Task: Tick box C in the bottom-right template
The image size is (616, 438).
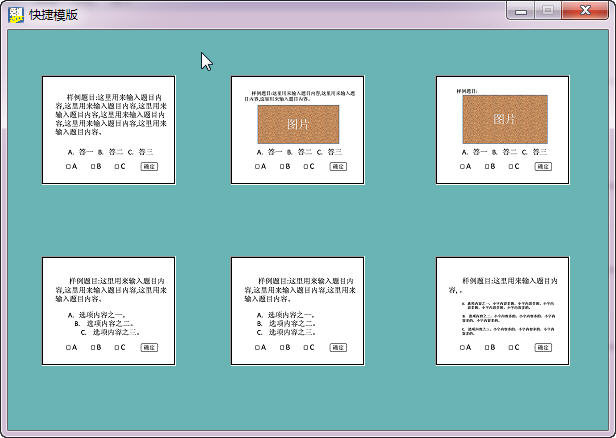Action: pyautogui.click(x=511, y=348)
